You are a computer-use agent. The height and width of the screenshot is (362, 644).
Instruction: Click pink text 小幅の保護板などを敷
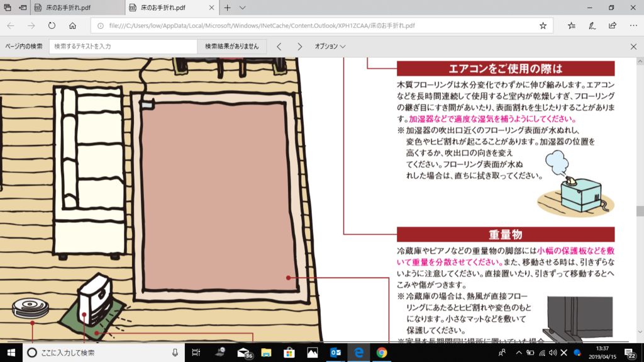point(576,251)
